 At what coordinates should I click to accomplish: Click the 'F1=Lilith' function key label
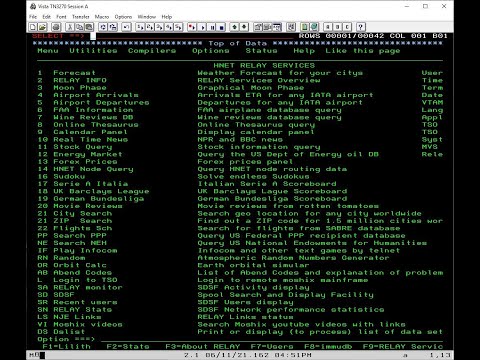click(x=67, y=347)
